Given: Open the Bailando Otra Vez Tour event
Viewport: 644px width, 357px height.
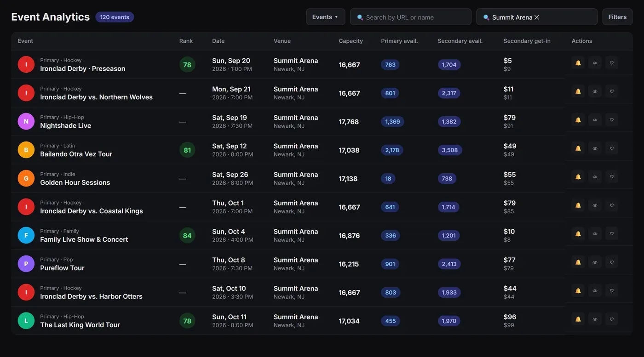Looking at the screenshot, I should click(76, 154).
